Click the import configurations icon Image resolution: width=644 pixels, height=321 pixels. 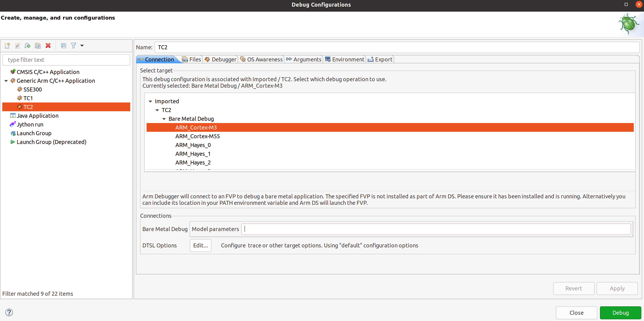[28, 46]
